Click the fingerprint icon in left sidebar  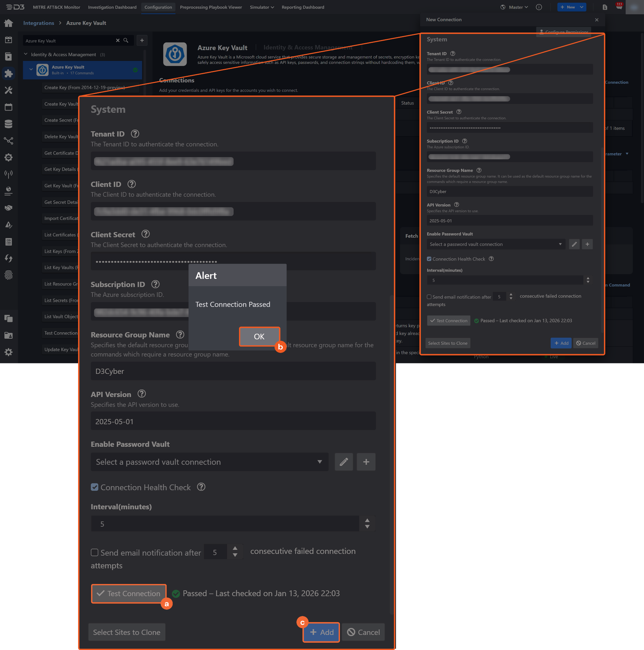[9, 275]
